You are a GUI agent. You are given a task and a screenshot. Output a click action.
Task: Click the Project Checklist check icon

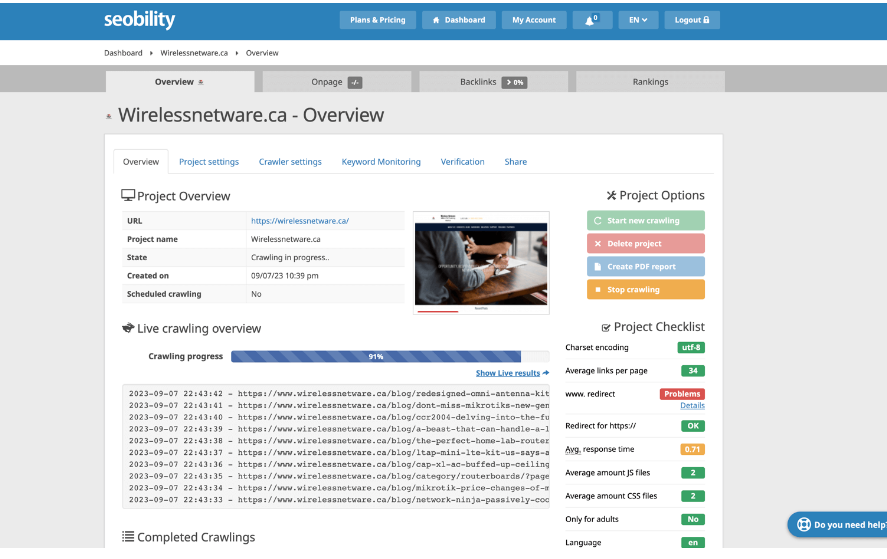(605, 328)
